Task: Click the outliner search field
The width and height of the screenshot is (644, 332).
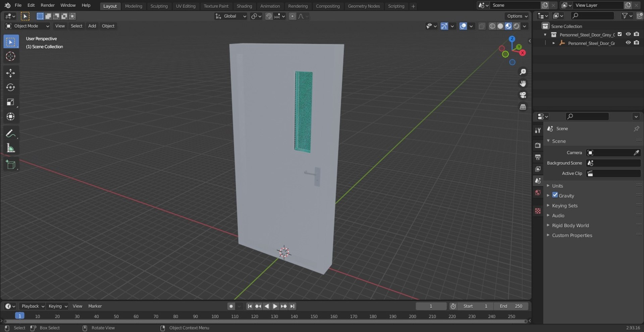Action: click(592, 16)
